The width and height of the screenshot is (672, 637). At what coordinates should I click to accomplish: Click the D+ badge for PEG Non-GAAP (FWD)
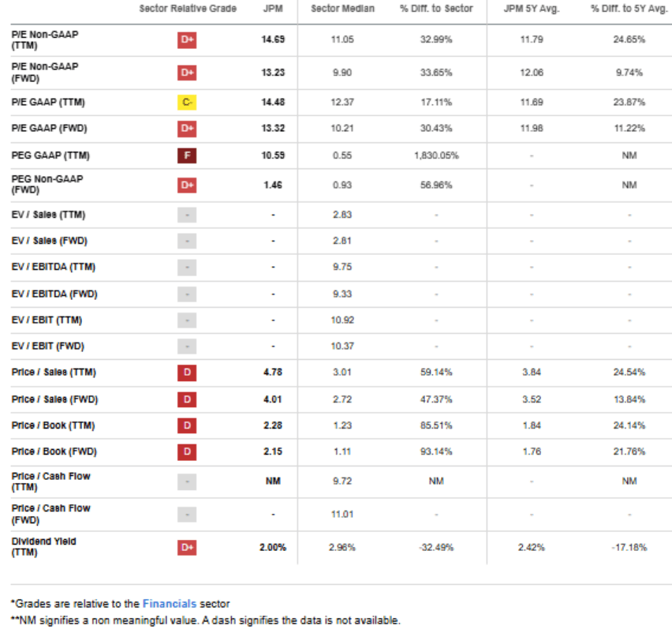click(187, 185)
